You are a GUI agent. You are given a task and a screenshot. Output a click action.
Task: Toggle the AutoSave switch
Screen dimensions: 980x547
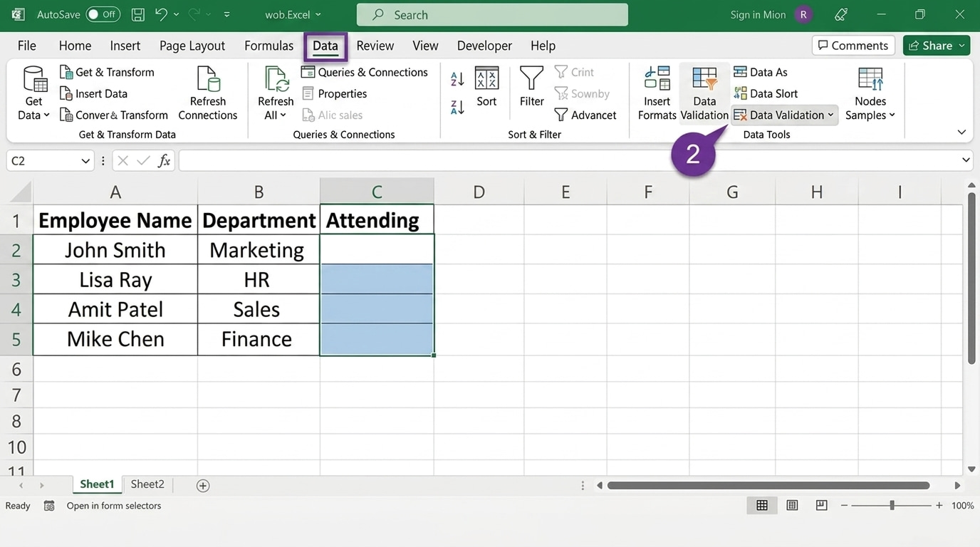click(x=103, y=14)
